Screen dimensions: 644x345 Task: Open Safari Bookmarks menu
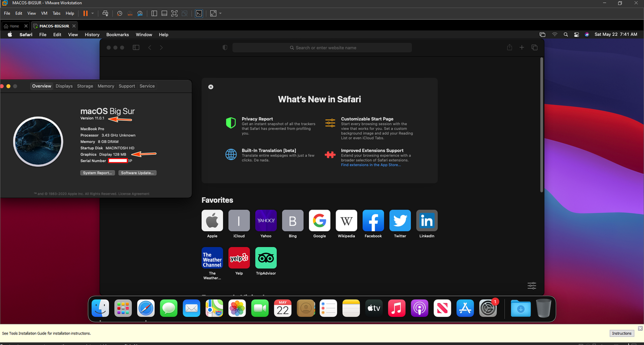(x=117, y=35)
